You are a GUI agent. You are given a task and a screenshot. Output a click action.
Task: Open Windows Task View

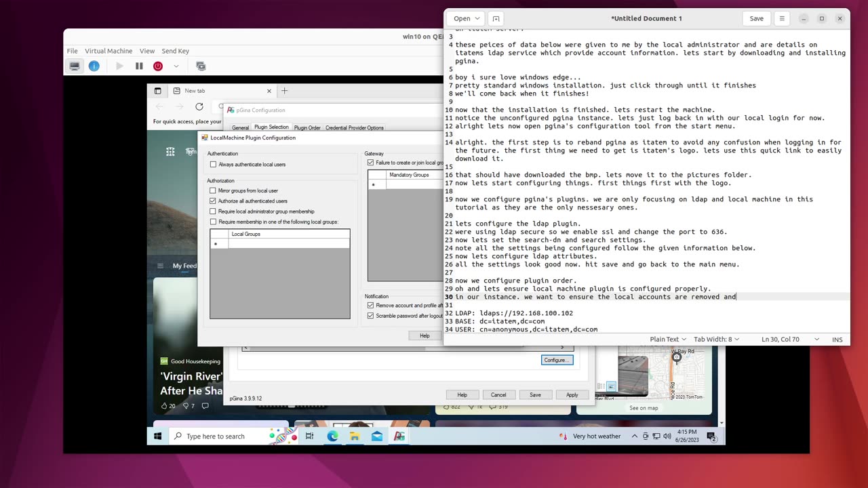pos(309,436)
